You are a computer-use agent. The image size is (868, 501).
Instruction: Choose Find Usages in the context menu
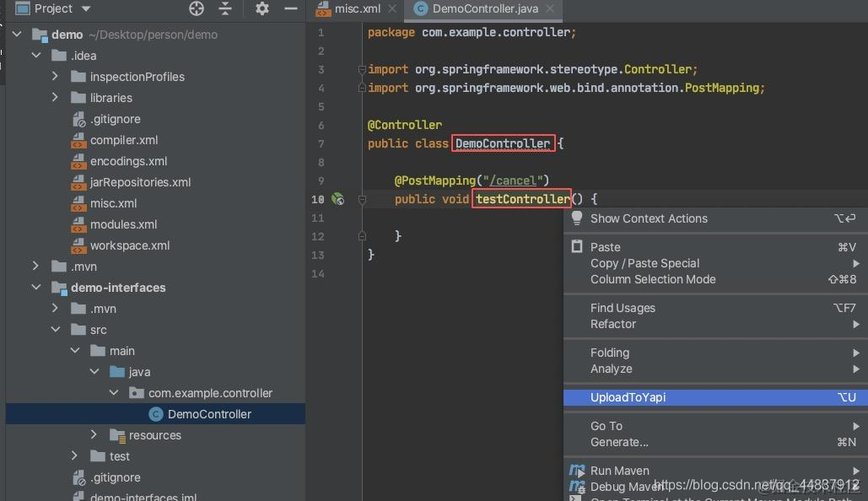[x=623, y=308]
